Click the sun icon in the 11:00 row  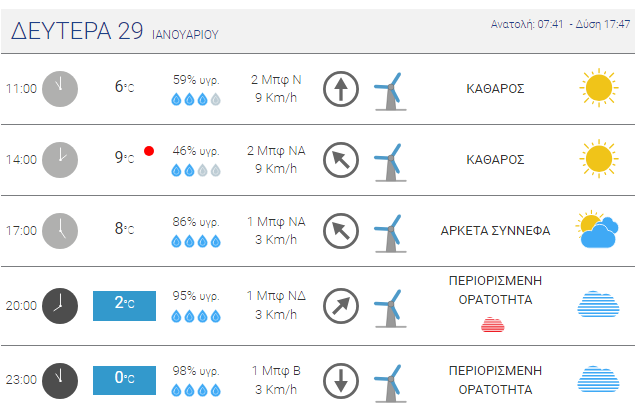(598, 88)
